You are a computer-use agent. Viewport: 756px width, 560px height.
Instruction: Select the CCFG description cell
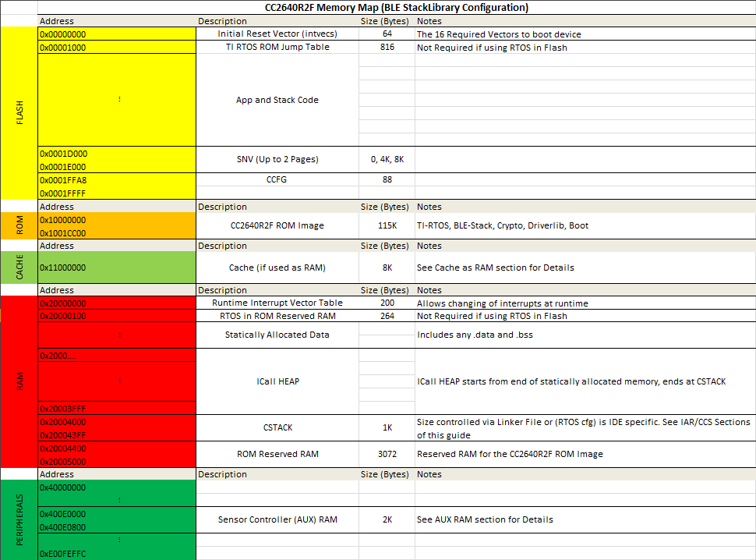pyautogui.click(x=277, y=179)
